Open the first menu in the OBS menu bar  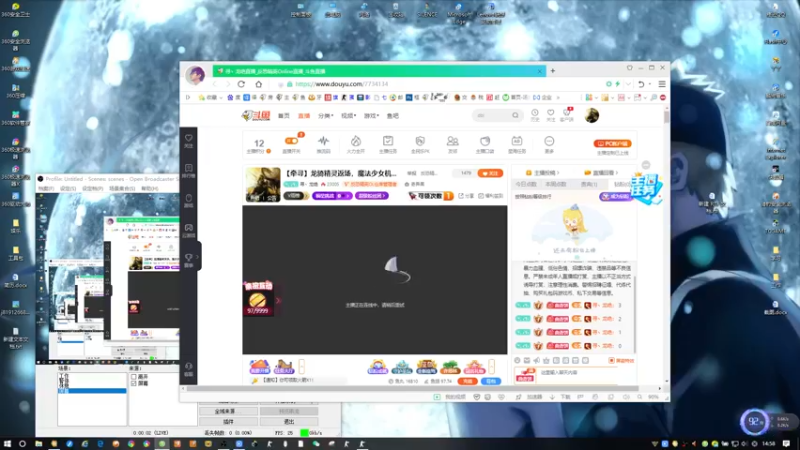(x=46, y=189)
